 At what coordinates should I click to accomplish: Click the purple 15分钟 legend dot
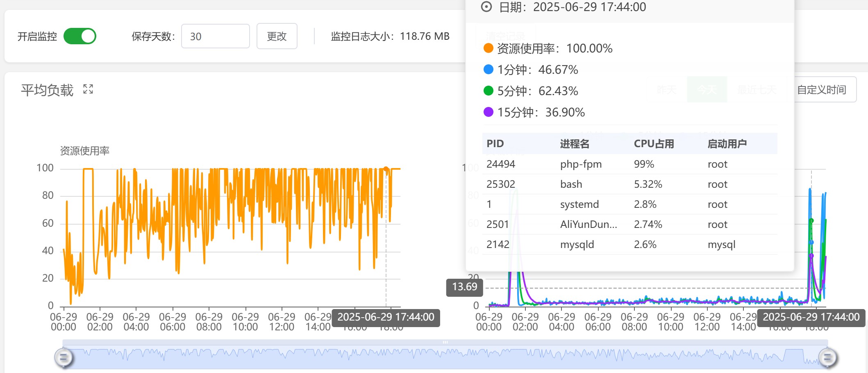coord(488,112)
